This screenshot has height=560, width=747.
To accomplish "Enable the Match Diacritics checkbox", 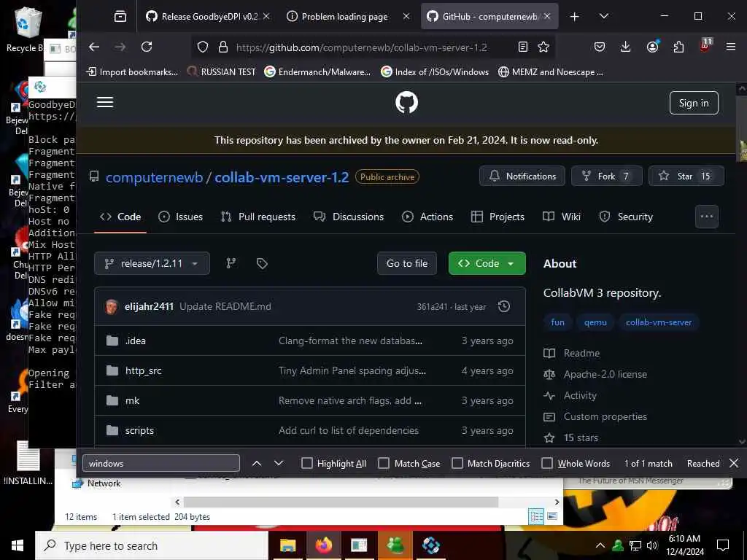I will 457,463.
